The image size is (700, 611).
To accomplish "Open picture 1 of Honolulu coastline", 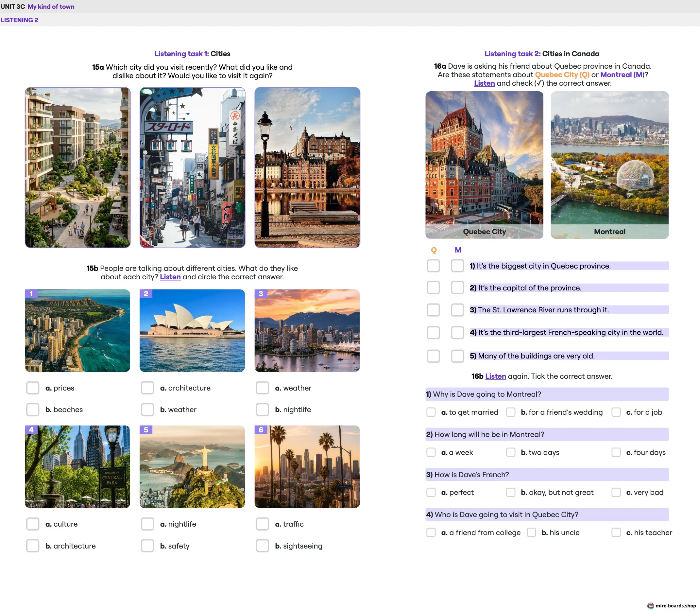I will pyautogui.click(x=77, y=330).
